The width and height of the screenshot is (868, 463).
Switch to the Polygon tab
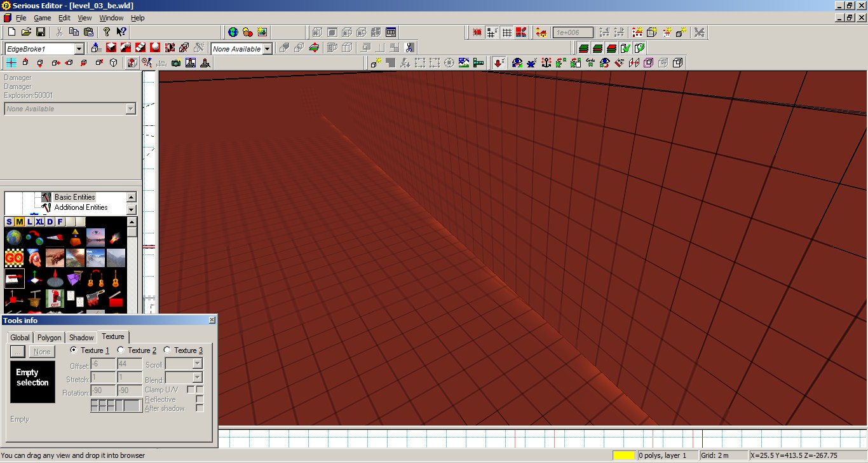[49, 338]
